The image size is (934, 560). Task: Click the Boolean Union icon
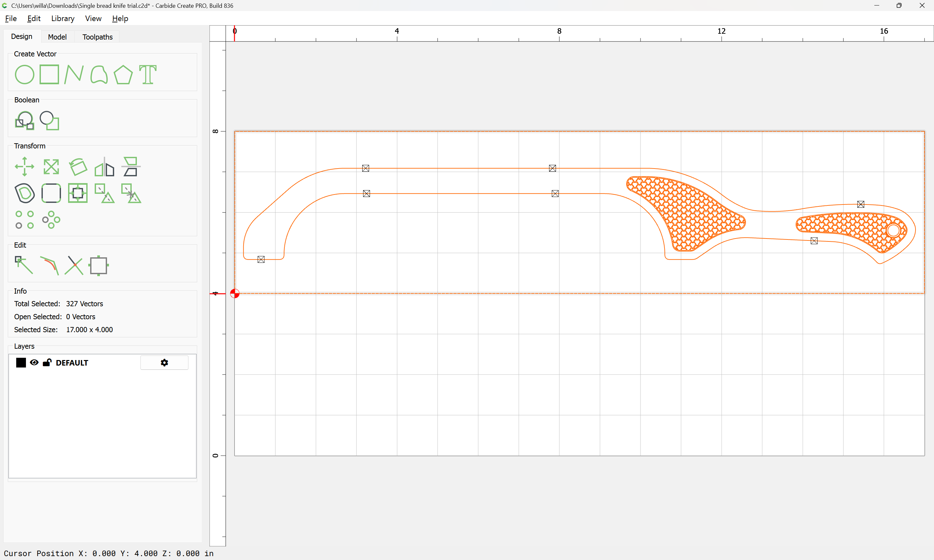point(25,120)
